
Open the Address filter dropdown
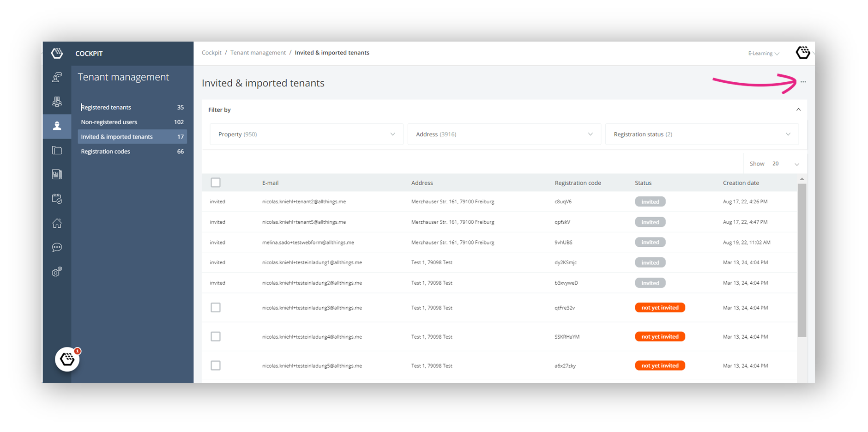pos(504,134)
